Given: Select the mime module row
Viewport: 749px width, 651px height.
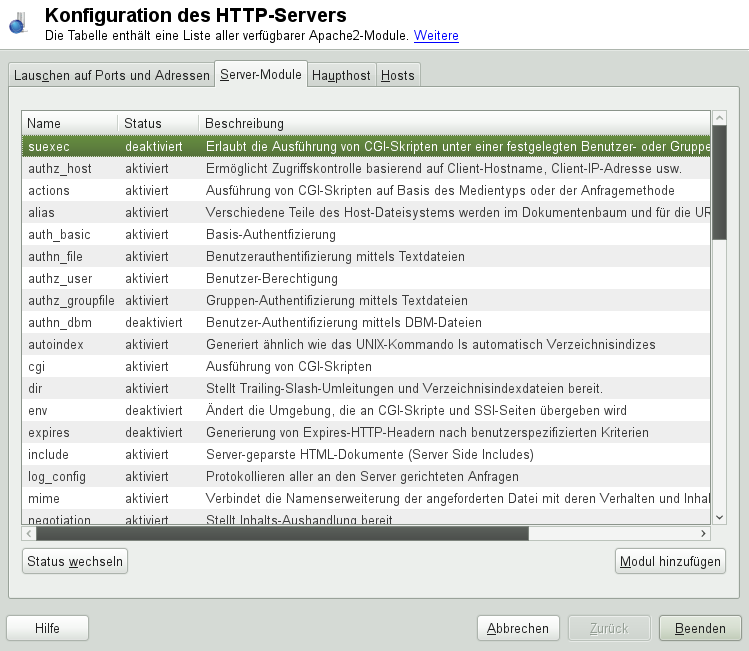Looking at the screenshot, I should (x=366, y=498).
